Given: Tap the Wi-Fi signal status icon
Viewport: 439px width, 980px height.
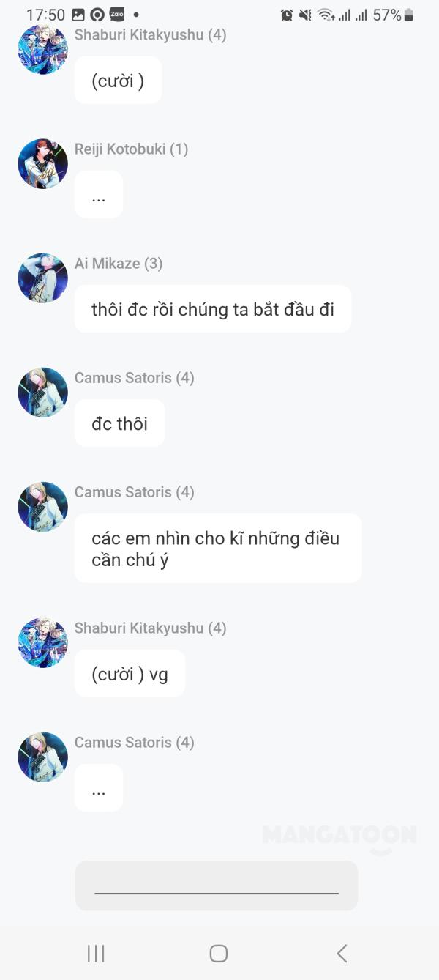Looking at the screenshot, I should [x=326, y=15].
